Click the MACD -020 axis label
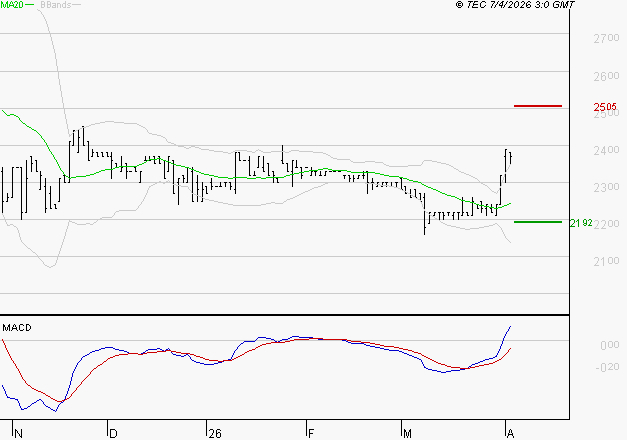 point(607,367)
